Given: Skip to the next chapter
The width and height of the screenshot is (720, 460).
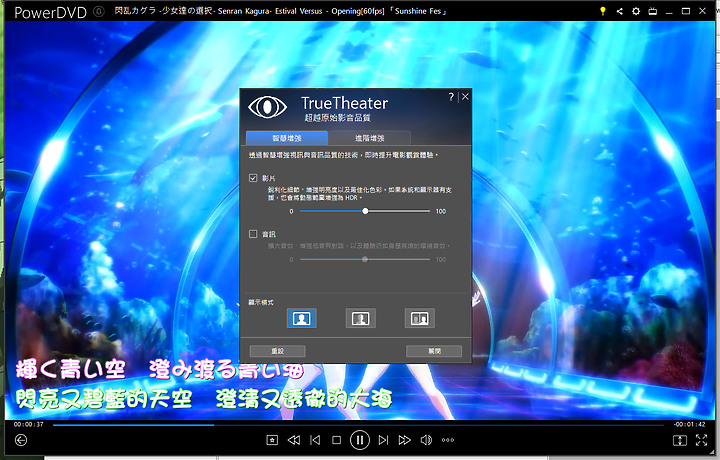Looking at the screenshot, I should coord(383,440).
